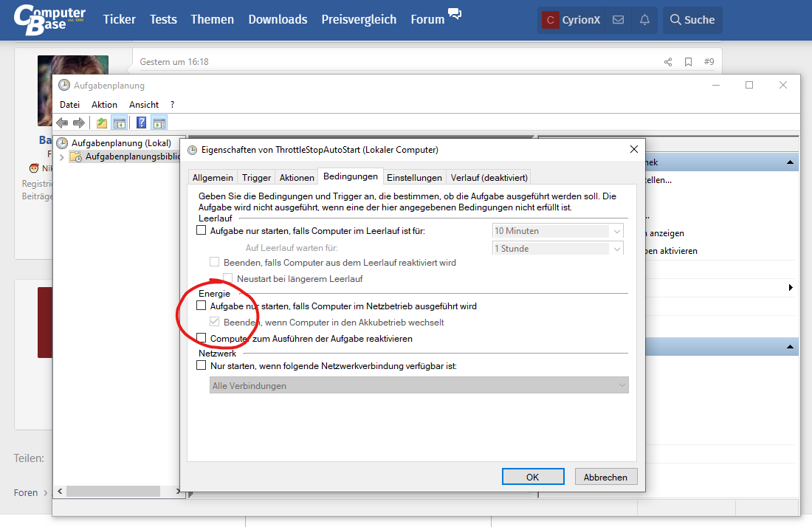Open the Verlauf (deaktiviert) tab

(489, 178)
